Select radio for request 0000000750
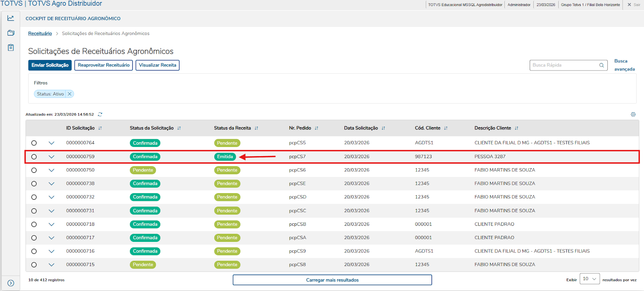This screenshot has width=644, height=291. click(x=34, y=170)
